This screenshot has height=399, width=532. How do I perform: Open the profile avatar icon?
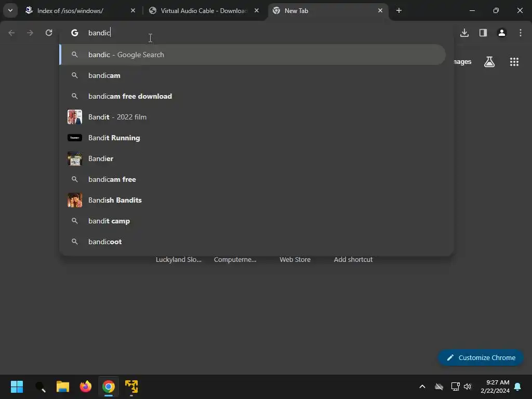pos(502,33)
